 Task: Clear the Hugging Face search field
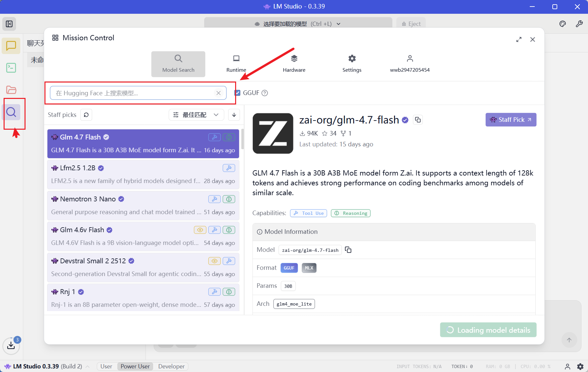(x=218, y=93)
